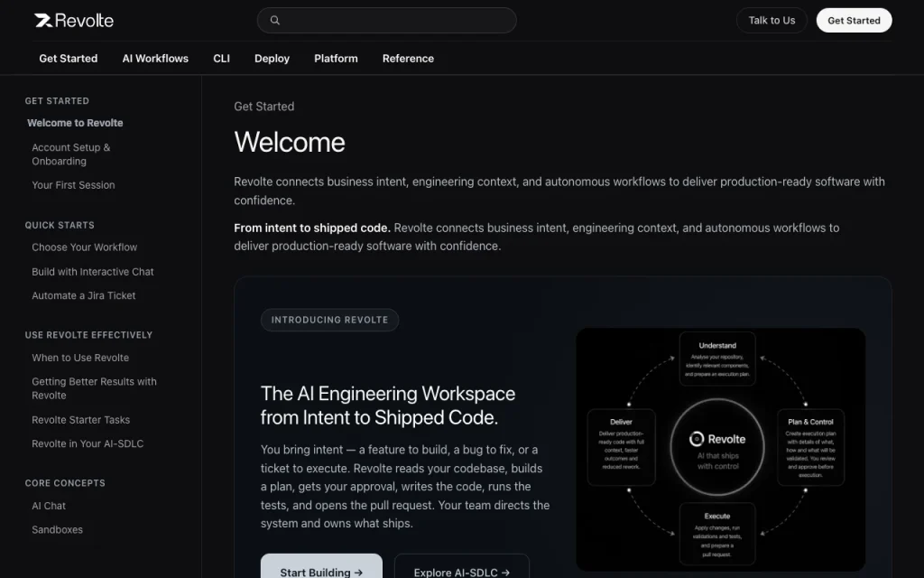Click the CORE CONCEPTS section label

tap(65, 483)
